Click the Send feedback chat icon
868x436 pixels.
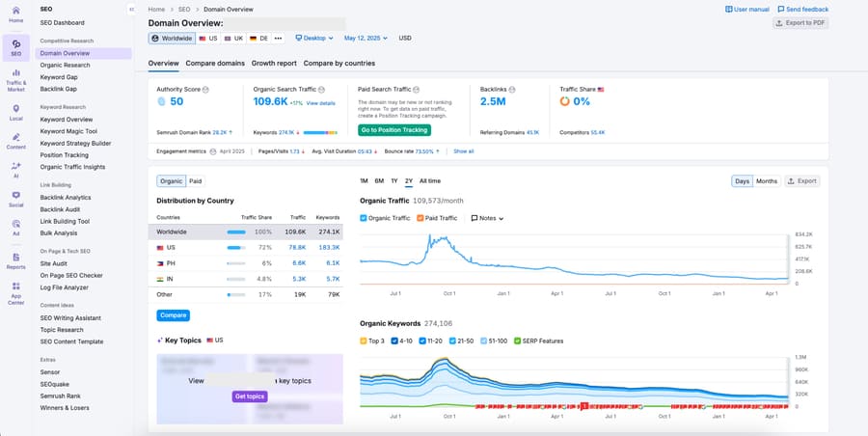(781, 10)
